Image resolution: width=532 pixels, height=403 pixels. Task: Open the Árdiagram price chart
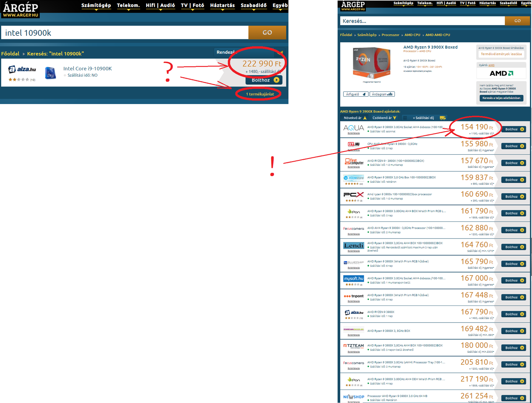coord(382,94)
